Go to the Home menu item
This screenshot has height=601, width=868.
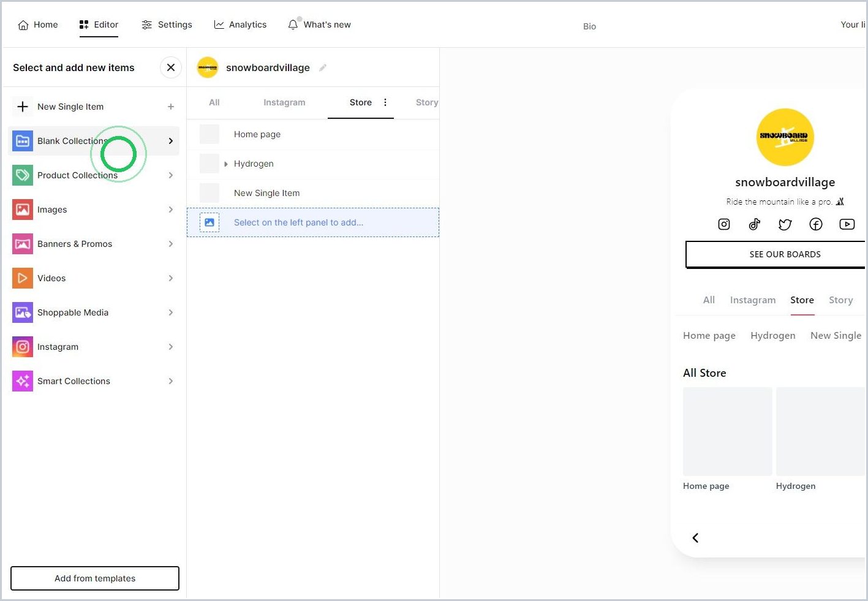[x=38, y=25]
